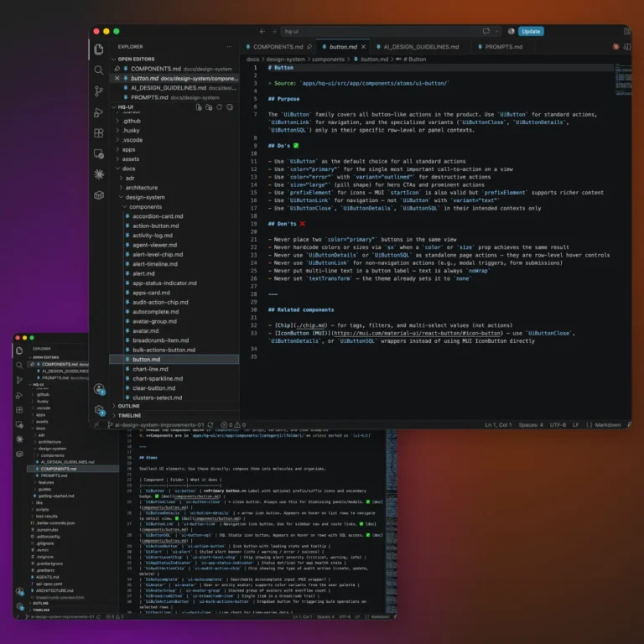
Task: Select the button.md tab
Action: pos(343,47)
